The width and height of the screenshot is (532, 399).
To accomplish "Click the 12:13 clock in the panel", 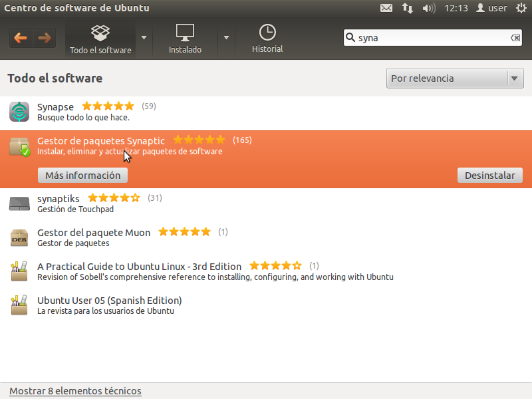I will (x=456, y=8).
